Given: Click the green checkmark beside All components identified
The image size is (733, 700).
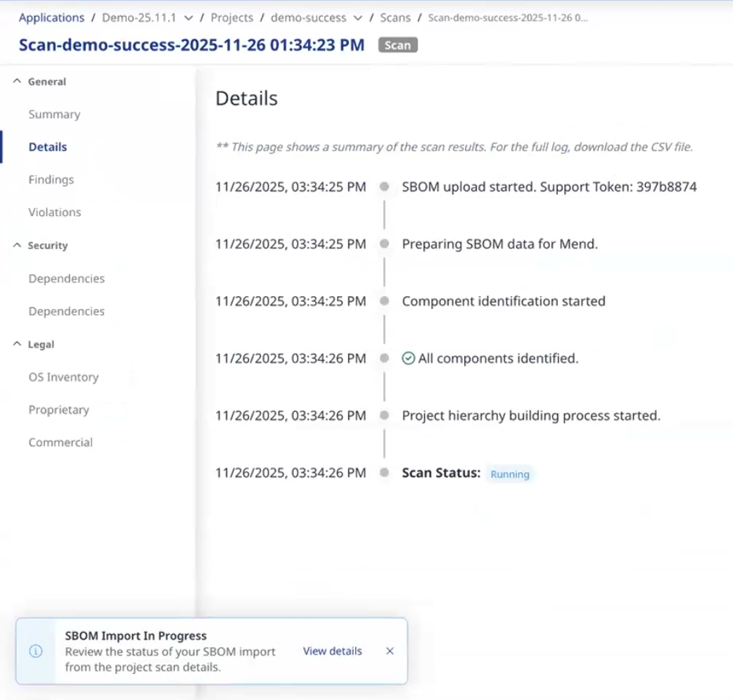Looking at the screenshot, I should 408,359.
